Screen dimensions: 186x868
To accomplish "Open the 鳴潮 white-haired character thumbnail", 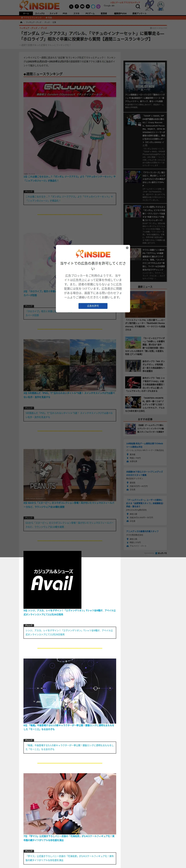I will pos(70,691).
